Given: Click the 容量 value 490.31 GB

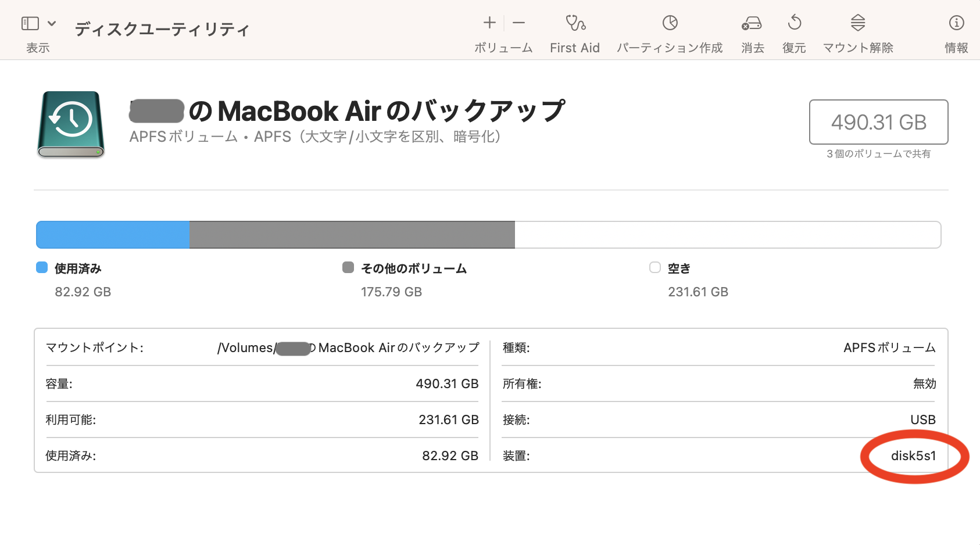Looking at the screenshot, I should pyautogui.click(x=447, y=383).
